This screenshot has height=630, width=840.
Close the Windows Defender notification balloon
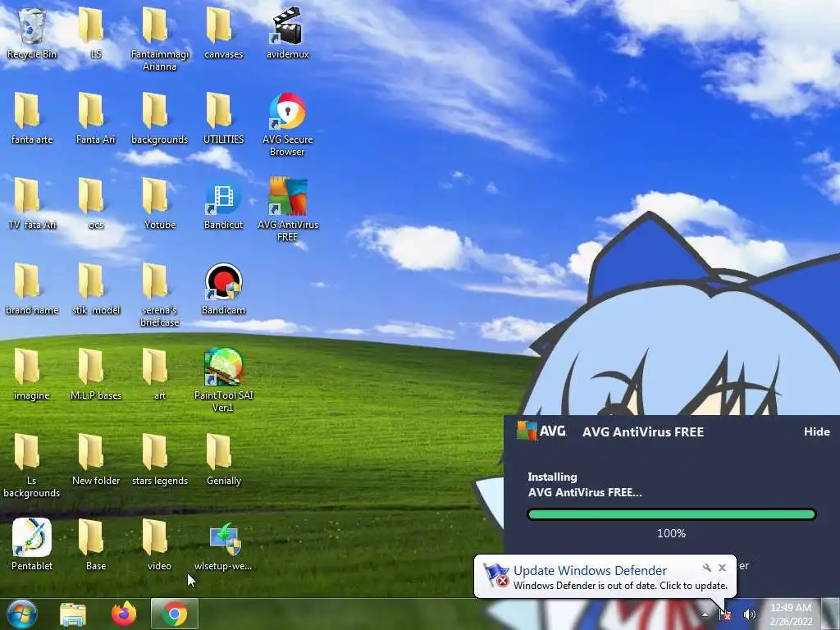tap(722, 568)
